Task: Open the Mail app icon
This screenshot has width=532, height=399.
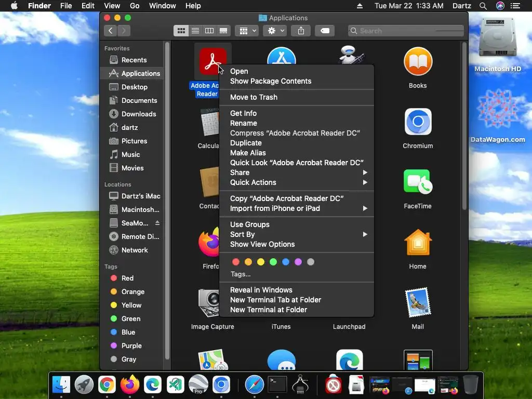Action: [x=418, y=302]
